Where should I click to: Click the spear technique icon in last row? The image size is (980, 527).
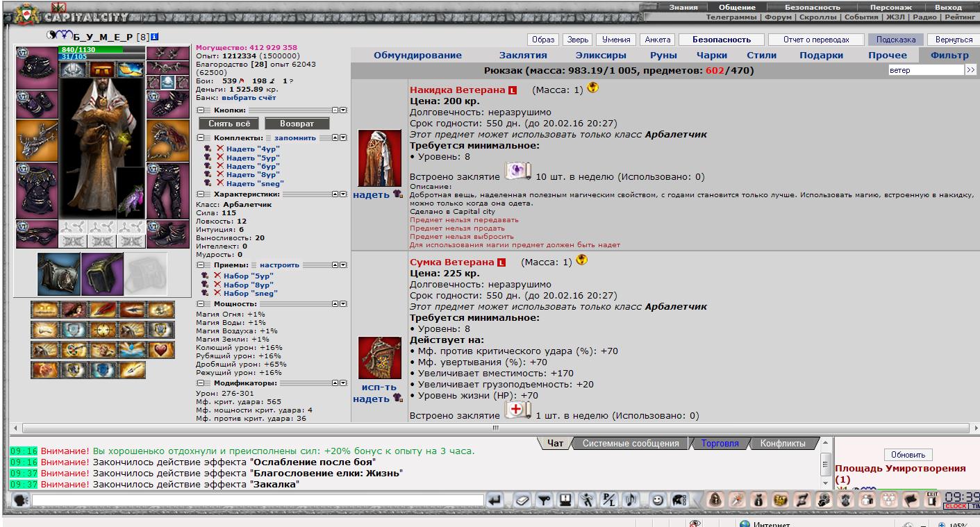click(x=131, y=370)
